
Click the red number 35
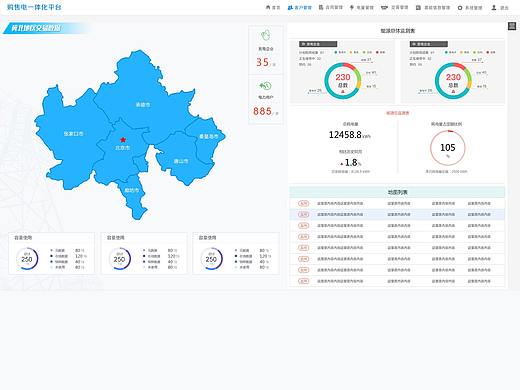point(262,62)
